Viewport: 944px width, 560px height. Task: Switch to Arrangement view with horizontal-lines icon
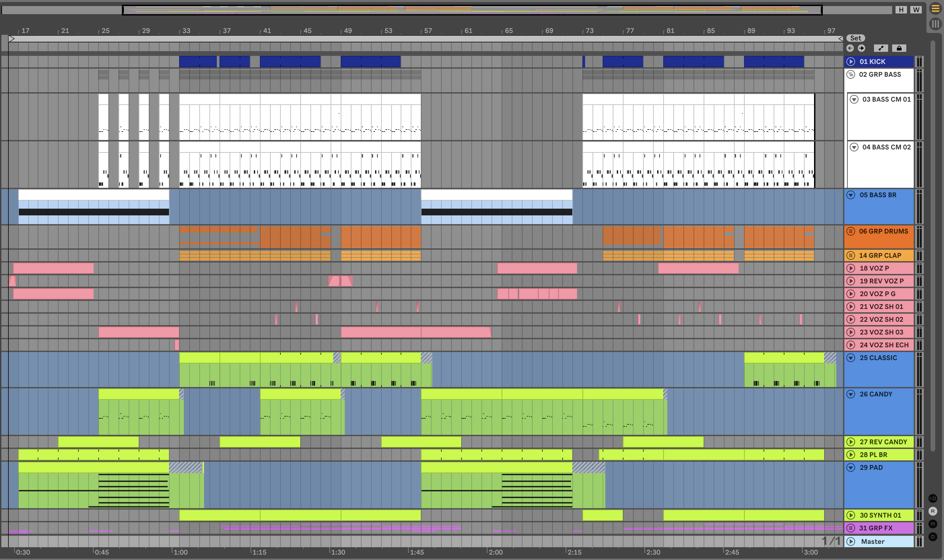935,8
